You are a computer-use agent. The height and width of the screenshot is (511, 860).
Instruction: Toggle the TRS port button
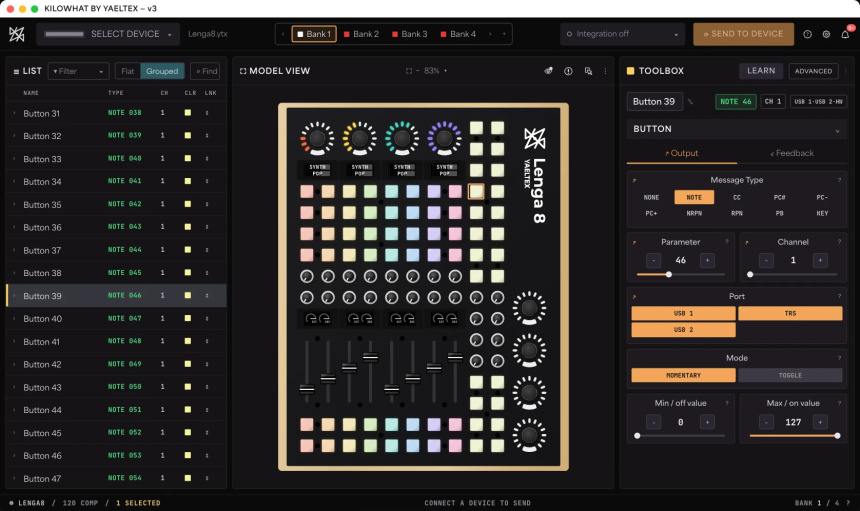(790, 313)
